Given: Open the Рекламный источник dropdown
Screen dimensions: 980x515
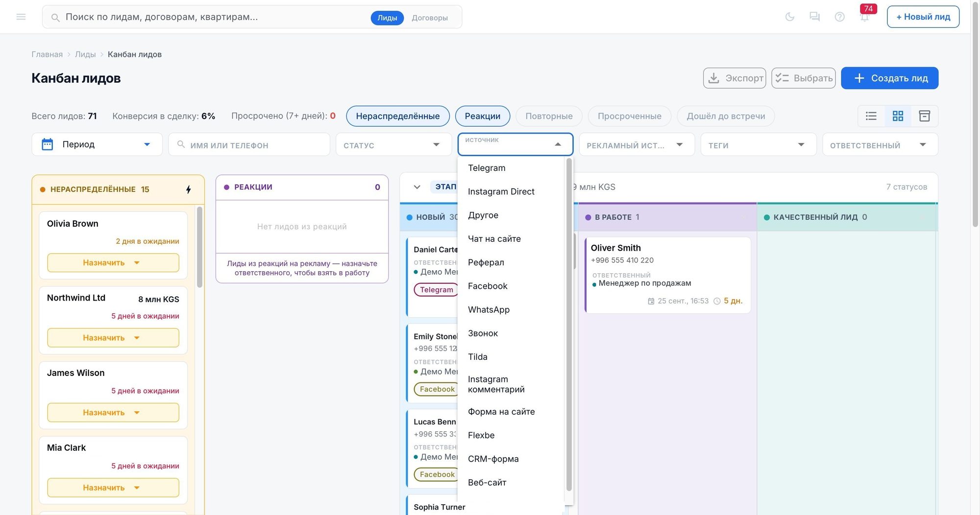Looking at the screenshot, I should click(x=637, y=144).
